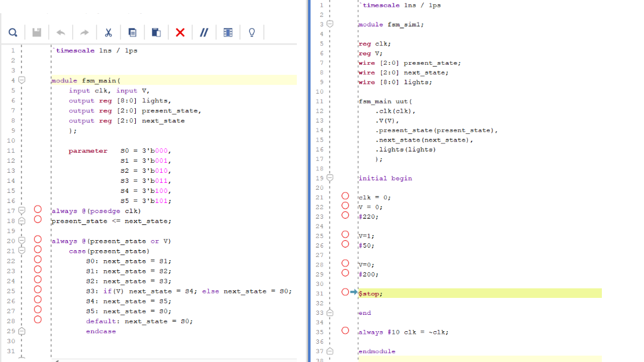Screen dimensions: 644x362
Task: Remove breakpoint at the $stop statement
Action: [x=345, y=292]
